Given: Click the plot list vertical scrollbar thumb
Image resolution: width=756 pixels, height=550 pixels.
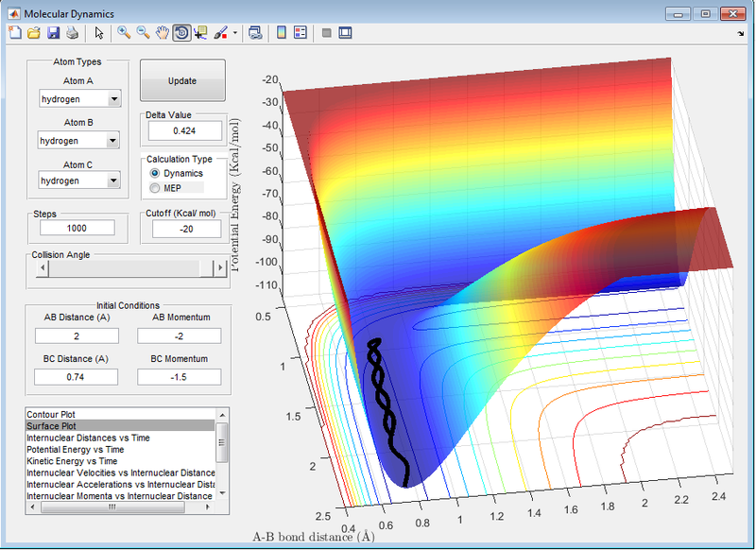Looking at the screenshot, I should tap(222, 442).
